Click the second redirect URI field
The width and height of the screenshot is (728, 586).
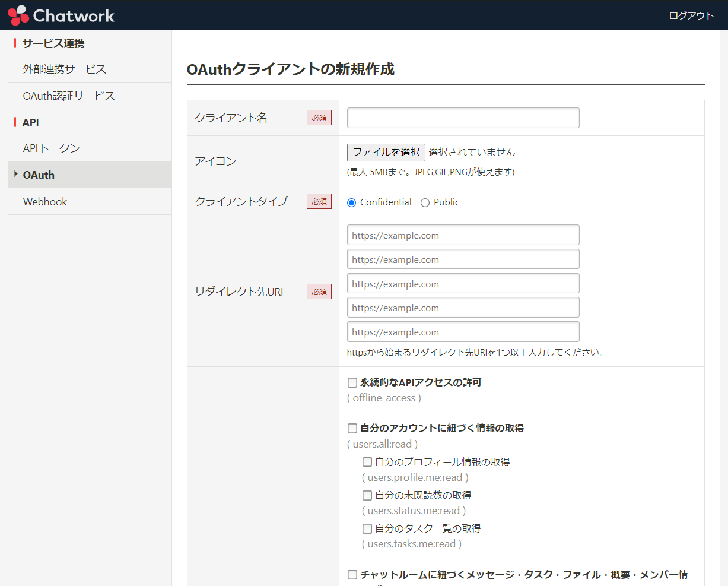pos(463,259)
